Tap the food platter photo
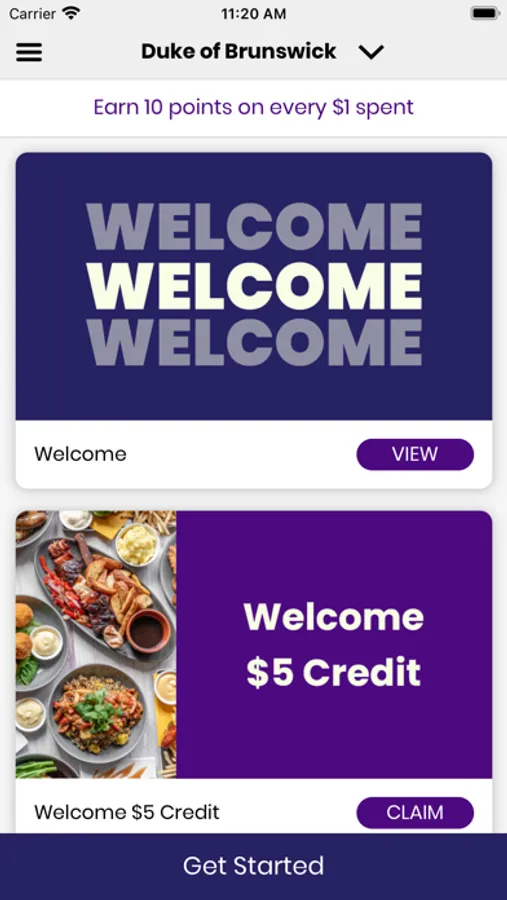Viewport: 507px width, 900px height. (x=96, y=645)
